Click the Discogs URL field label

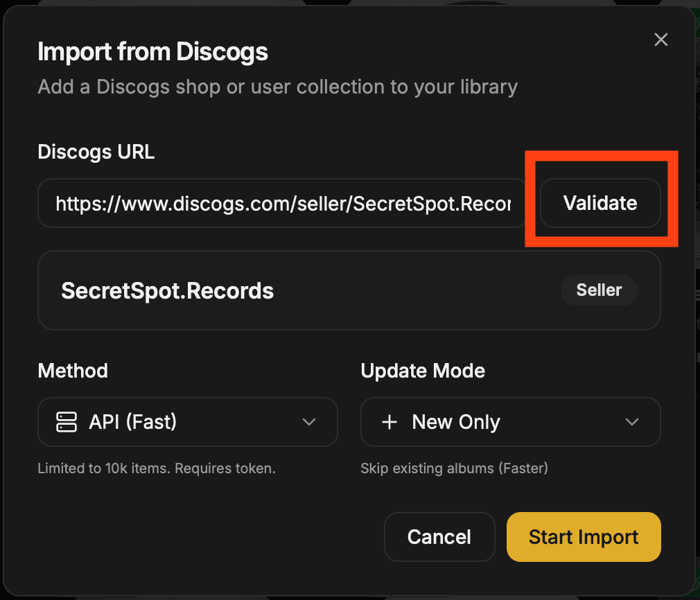(x=96, y=152)
